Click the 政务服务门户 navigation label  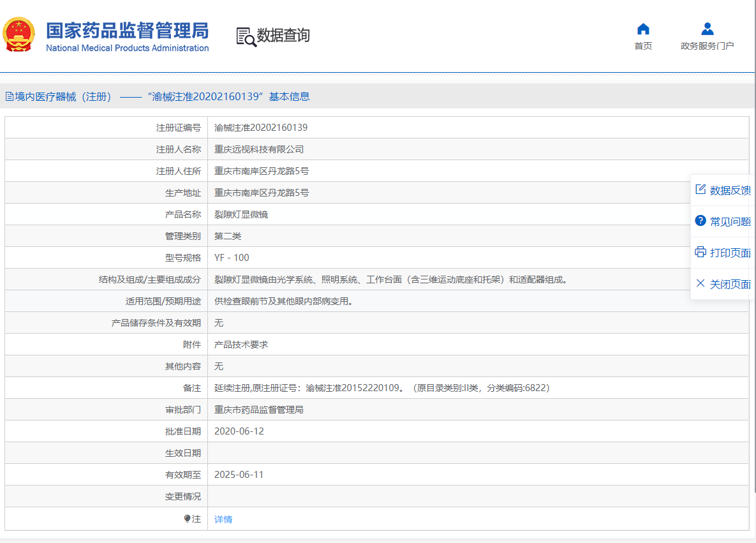pos(707,46)
